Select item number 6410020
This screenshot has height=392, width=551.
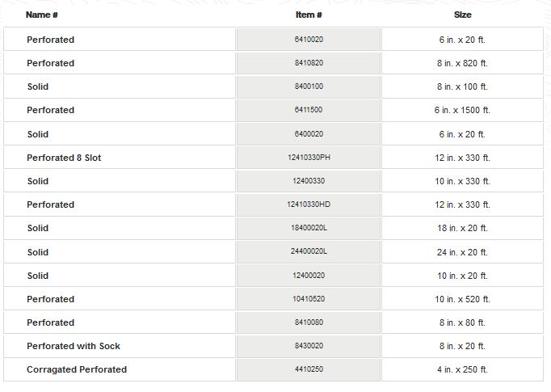309,40
